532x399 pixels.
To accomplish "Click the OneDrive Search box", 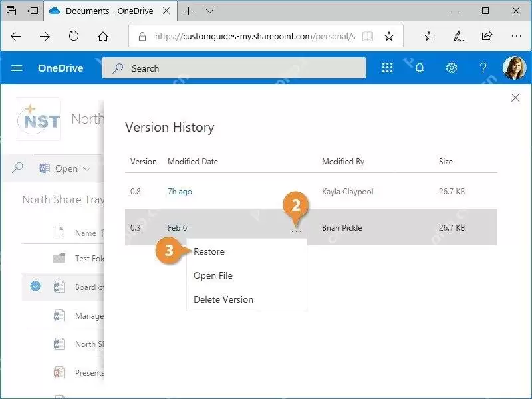I will [x=234, y=68].
